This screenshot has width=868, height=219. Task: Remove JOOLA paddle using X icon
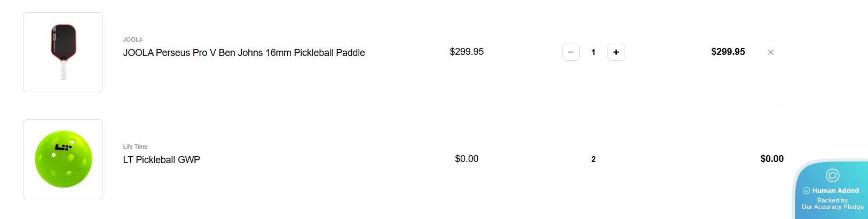(770, 52)
